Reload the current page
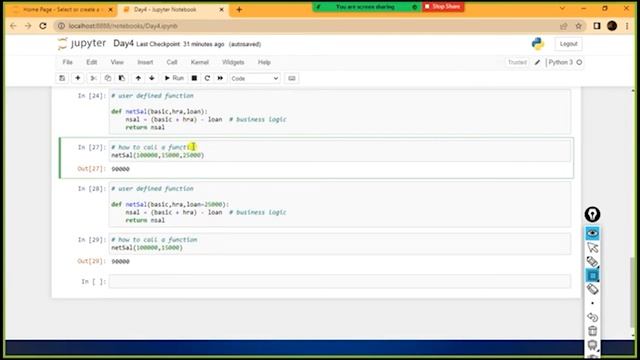Screen dimensions: 640x360 click(x=43, y=26)
